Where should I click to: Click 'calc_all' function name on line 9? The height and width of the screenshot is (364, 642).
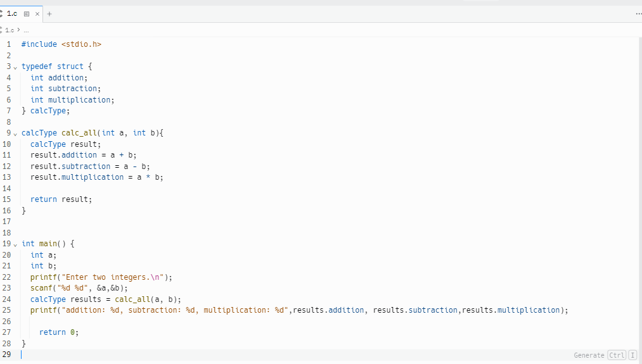79,133
